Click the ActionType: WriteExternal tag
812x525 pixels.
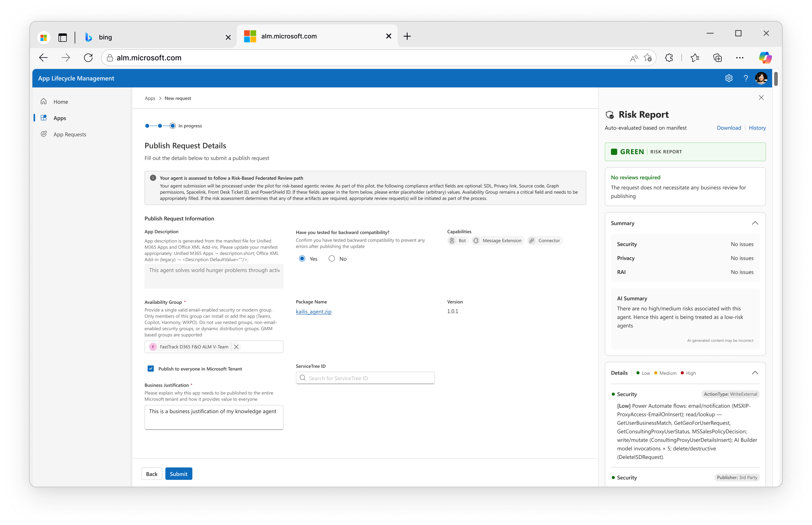pos(730,394)
